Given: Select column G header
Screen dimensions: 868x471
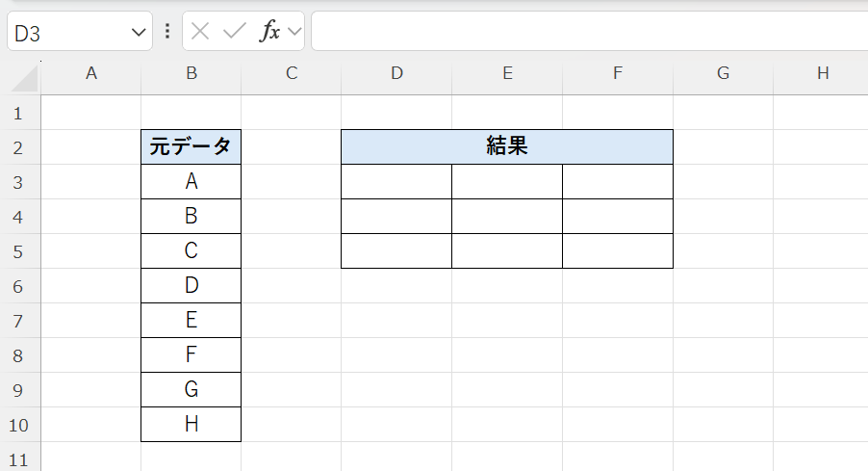Looking at the screenshot, I should click(723, 72).
